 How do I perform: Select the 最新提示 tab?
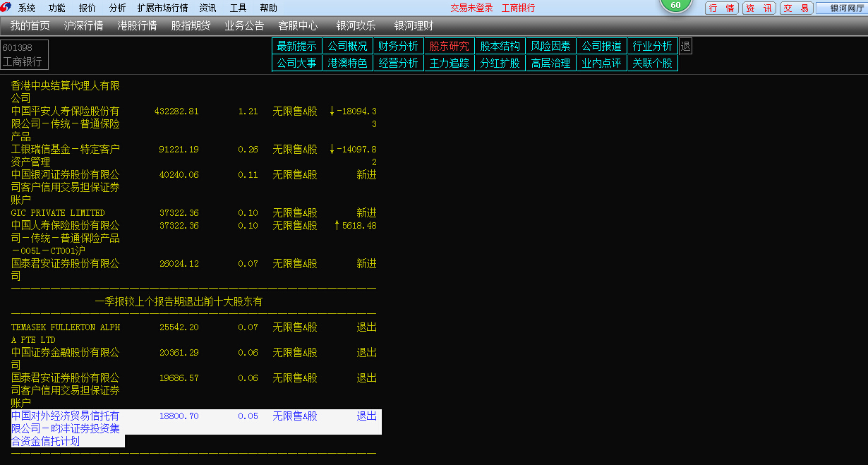tap(297, 46)
